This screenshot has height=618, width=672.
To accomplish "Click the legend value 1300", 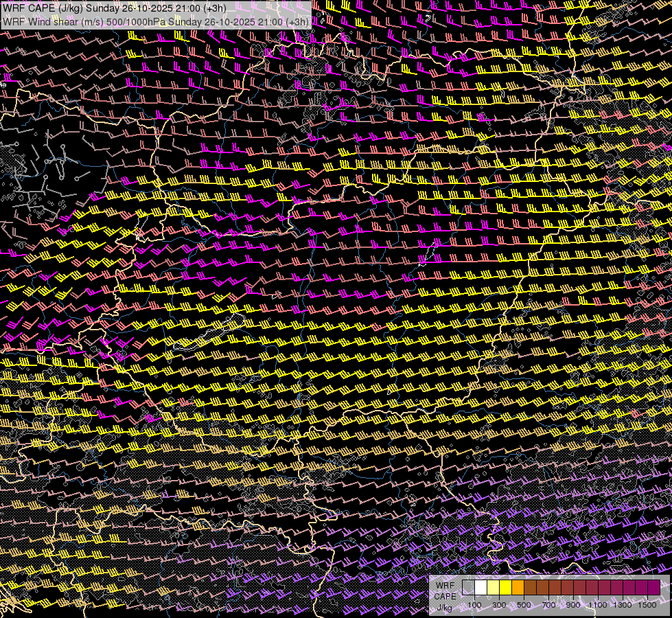I will pyautogui.click(x=623, y=605).
